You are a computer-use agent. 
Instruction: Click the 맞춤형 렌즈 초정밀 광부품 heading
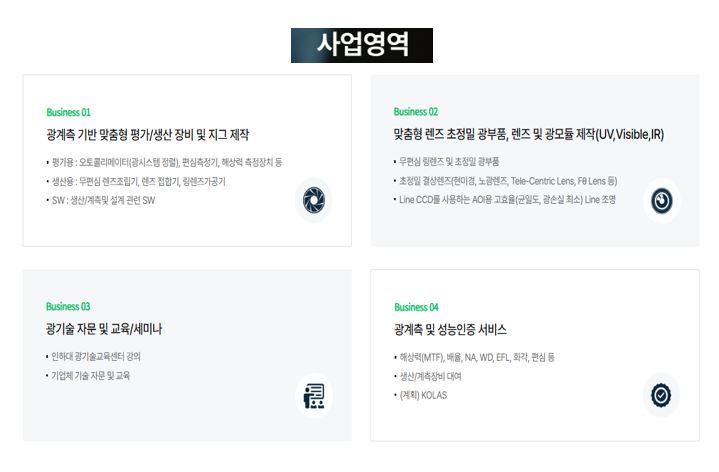529,134
